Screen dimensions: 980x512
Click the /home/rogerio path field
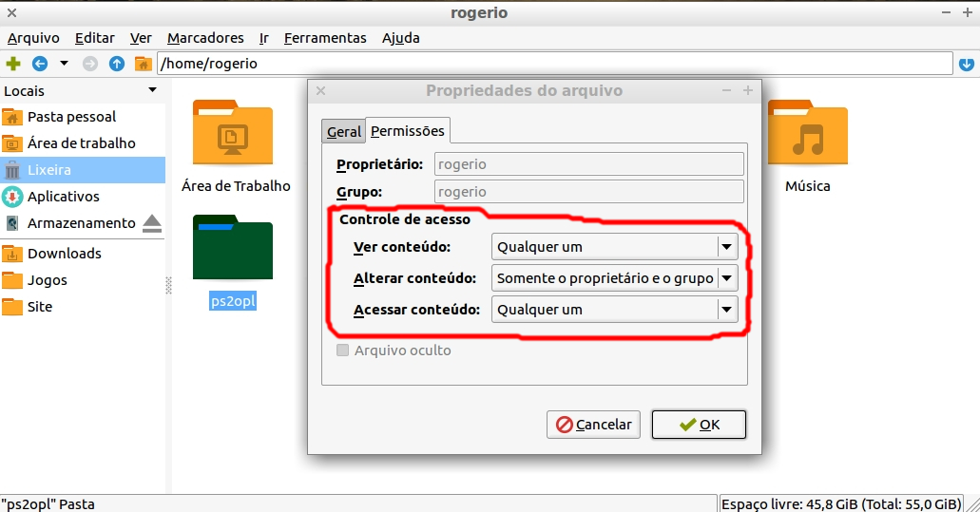click(553, 64)
